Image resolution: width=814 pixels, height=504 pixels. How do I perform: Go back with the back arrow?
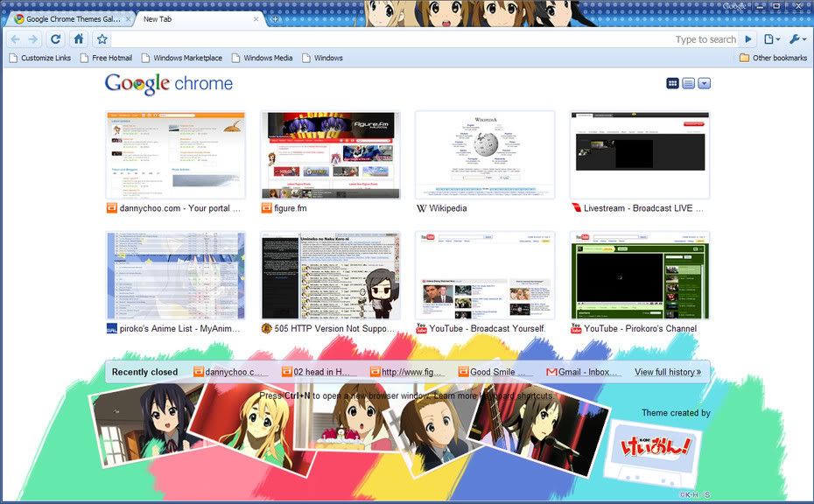pos(16,39)
